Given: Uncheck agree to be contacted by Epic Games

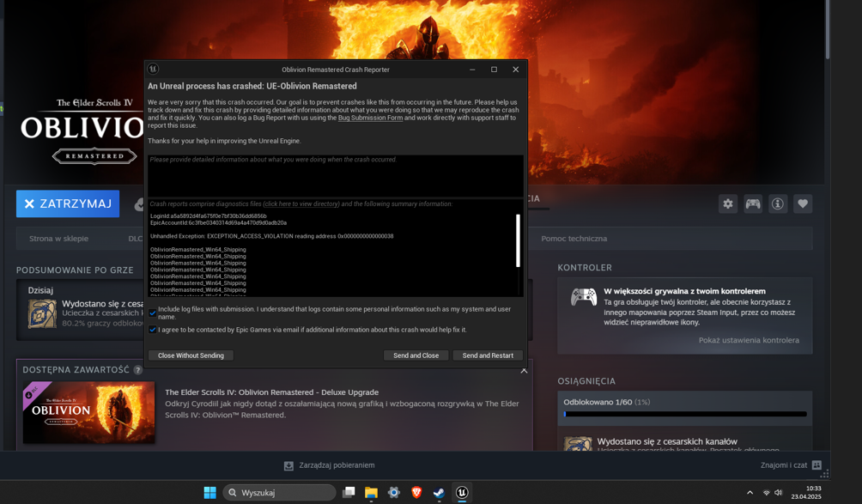Looking at the screenshot, I should coord(153,330).
